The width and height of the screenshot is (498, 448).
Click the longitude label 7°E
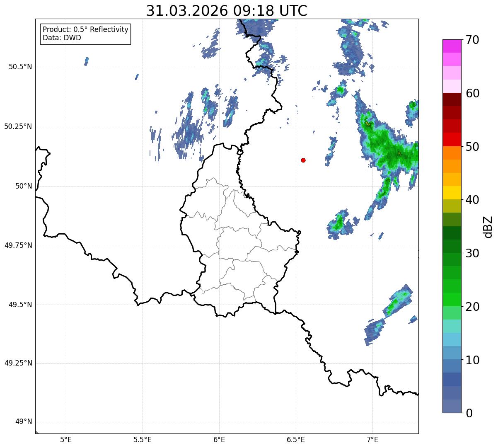(372, 439)
